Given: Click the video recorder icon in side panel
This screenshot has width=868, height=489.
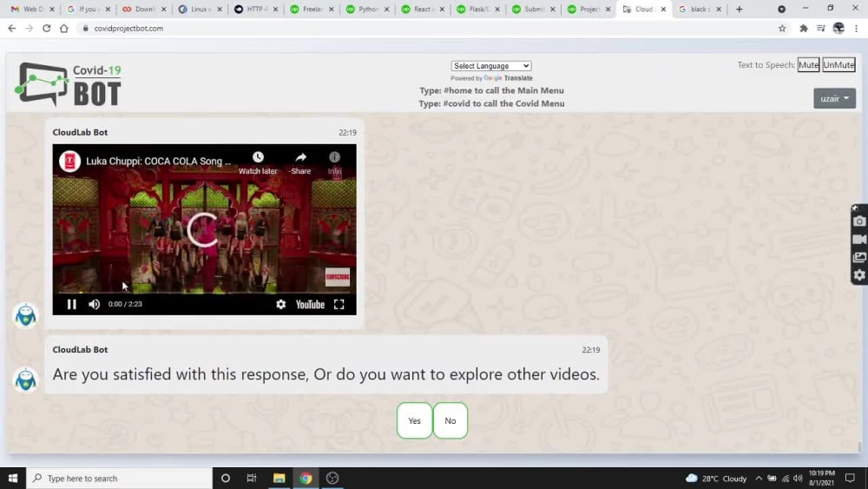Looking at the screenshot, I should 859,239.
